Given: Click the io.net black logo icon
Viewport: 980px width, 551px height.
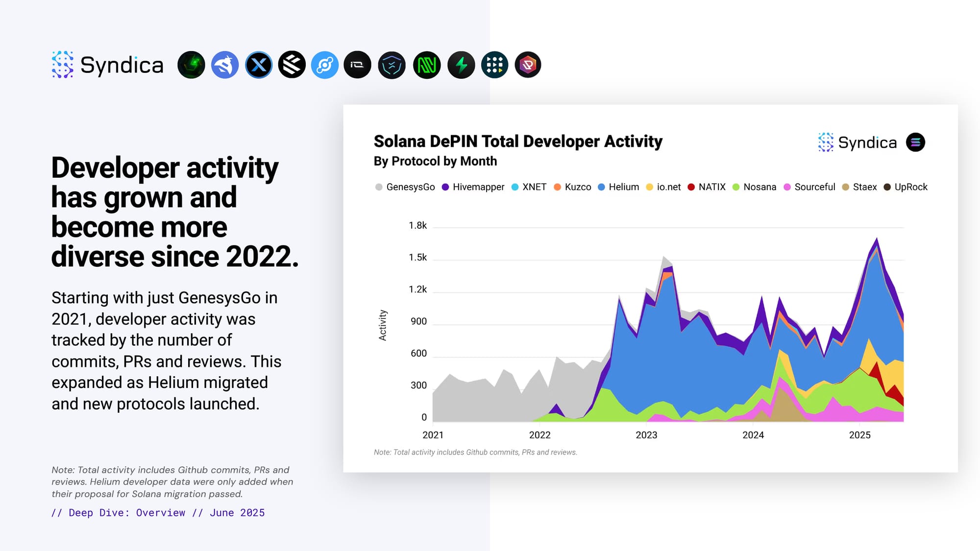Looking at the screenshot, I should (x=358, y=65).
